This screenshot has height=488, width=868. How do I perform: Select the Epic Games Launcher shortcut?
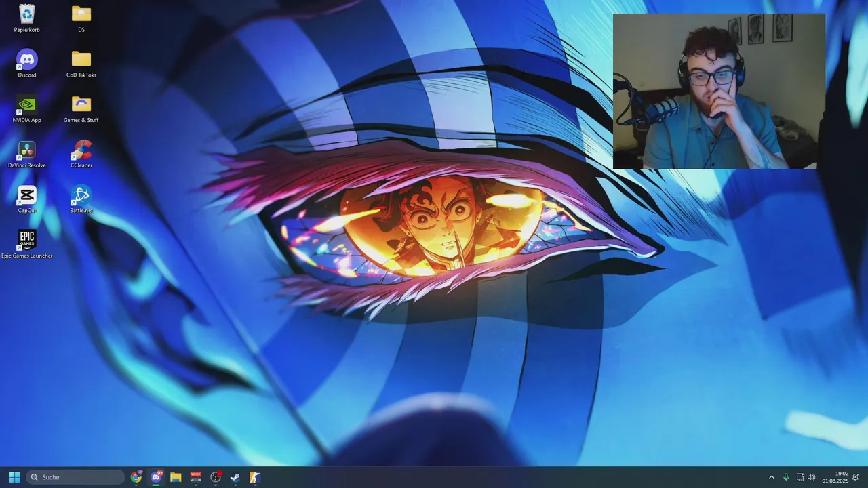click(x=27, y=245)
